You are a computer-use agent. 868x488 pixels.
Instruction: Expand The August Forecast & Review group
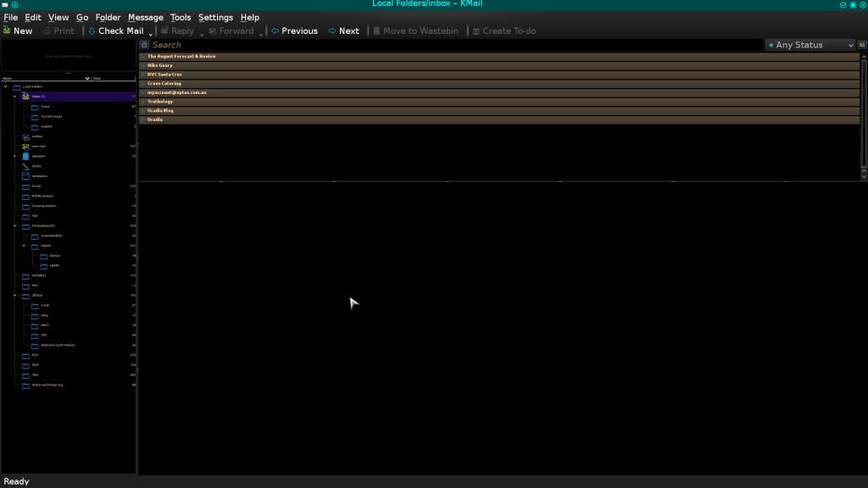point(142,57)
